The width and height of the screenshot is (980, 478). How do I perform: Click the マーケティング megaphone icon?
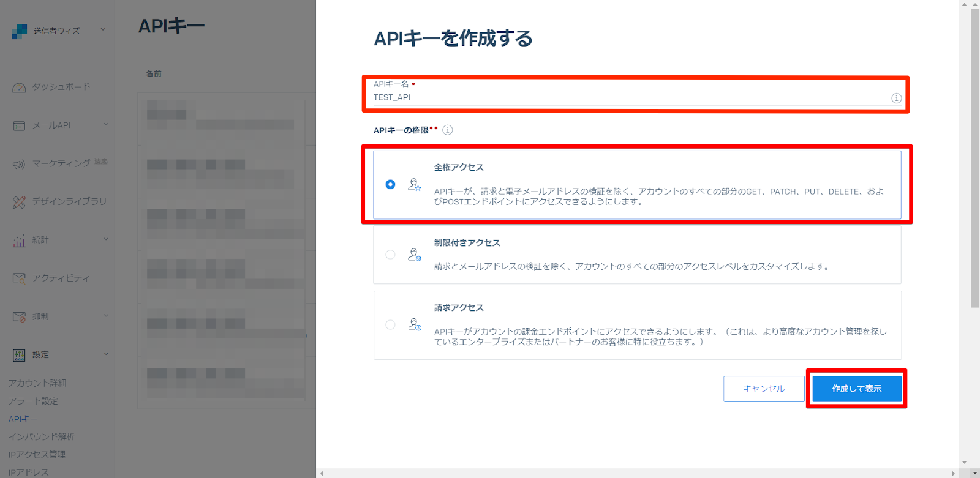[19, 164]
